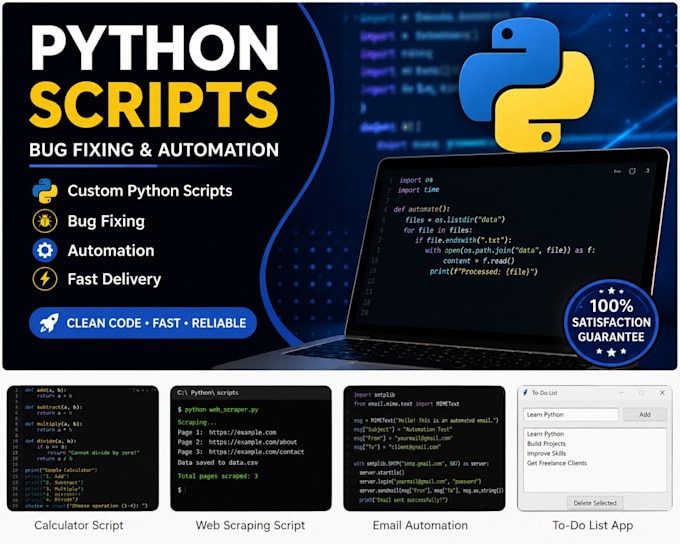Viewport: 680px width, 544px height.
Task: Click 'Data saved to data.csv' line
Action: coord(218,462)
